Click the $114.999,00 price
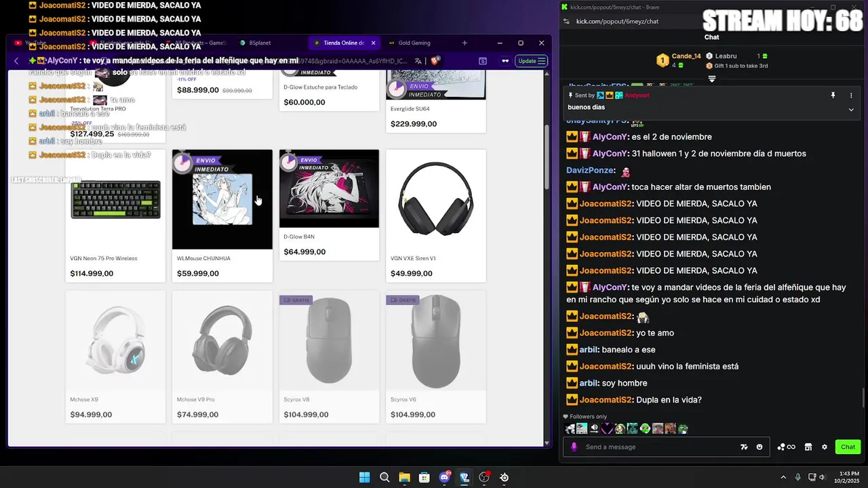 click(x=92, y=273)
